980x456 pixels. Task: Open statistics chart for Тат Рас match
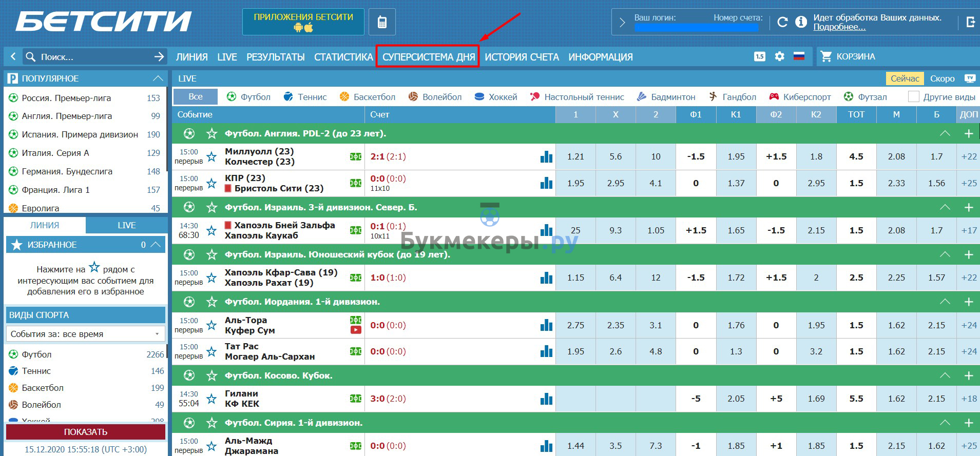546,351
